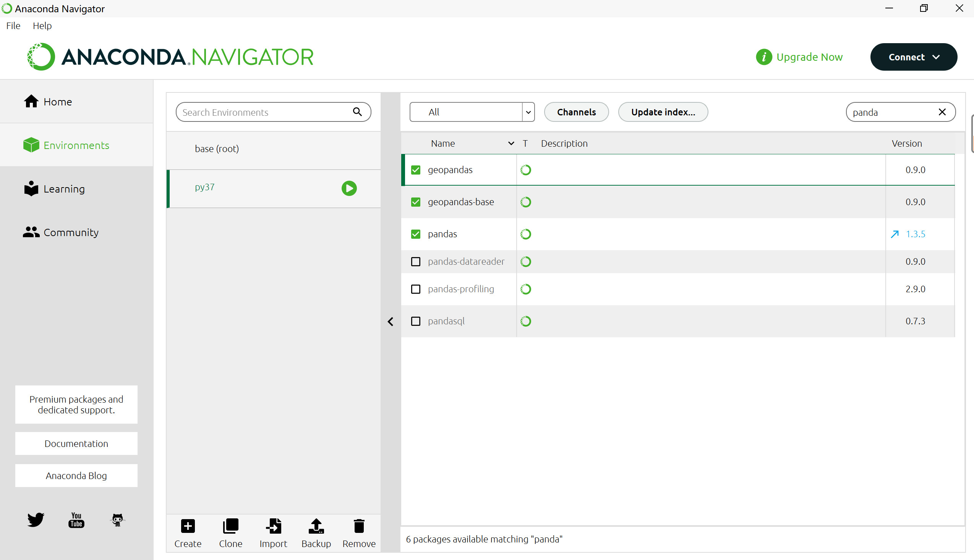Open the File menu
Image resolution: width=974 pixels, height=560 pixels.
13,26
